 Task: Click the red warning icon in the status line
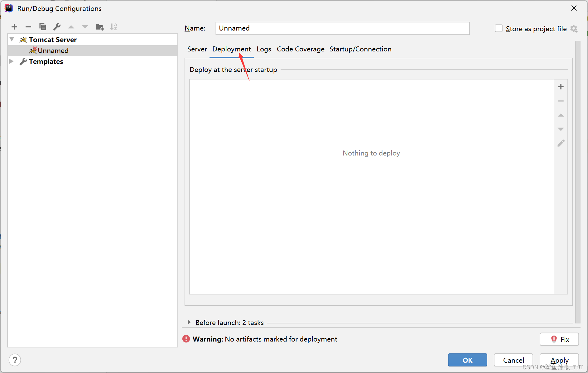point(186,339)
